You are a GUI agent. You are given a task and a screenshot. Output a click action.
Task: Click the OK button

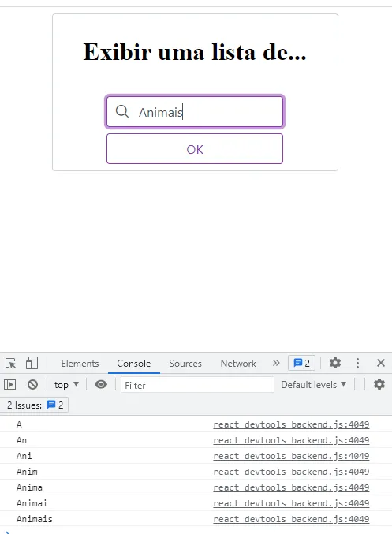(195, 149)
